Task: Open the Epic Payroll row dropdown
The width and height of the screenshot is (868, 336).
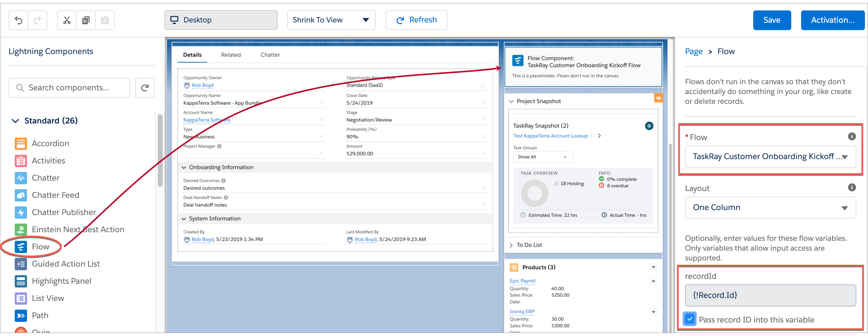Action: click(653, 281)
